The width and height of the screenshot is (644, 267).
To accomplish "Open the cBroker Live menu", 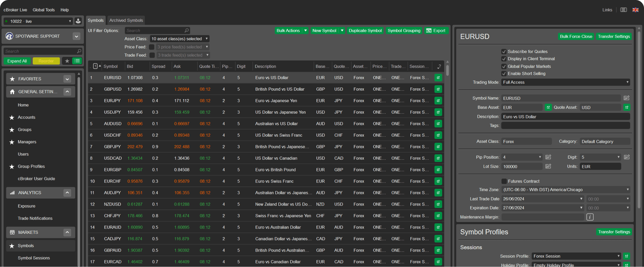I will click(15, 10).
